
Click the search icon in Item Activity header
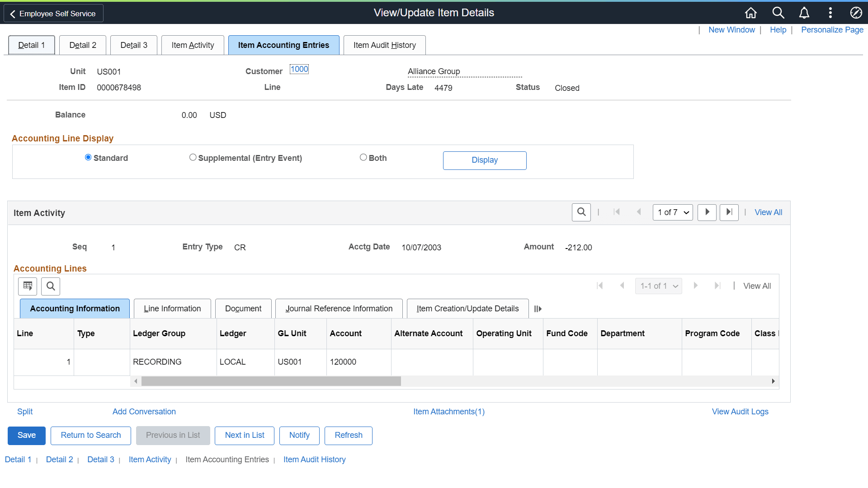(x=581, y=212)
